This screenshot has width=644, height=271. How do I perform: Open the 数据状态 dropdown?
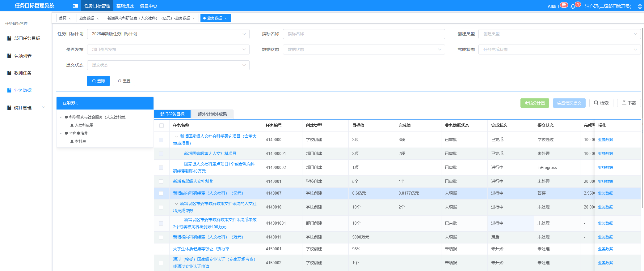click(x=364, y=49)
